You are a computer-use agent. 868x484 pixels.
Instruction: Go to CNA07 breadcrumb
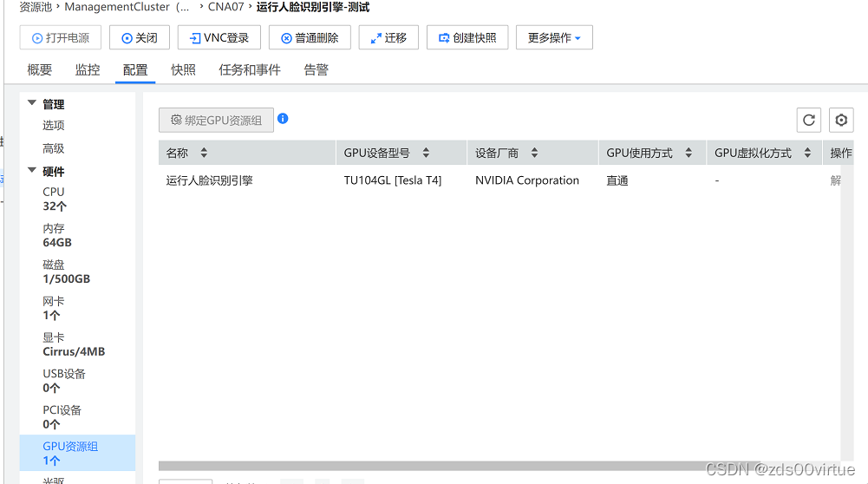[225, 7]
